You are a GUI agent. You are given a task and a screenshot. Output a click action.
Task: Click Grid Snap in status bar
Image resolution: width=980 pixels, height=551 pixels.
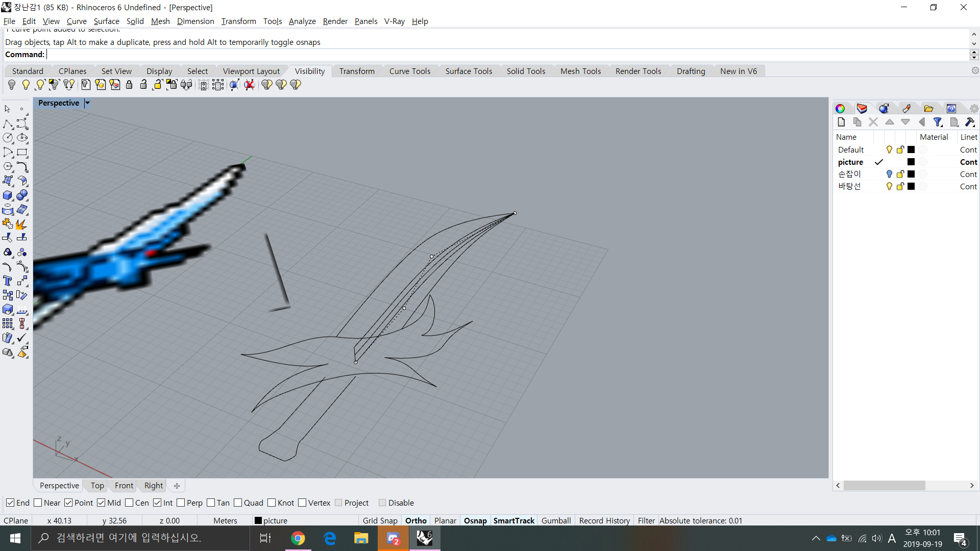click(x=380, y=520)
